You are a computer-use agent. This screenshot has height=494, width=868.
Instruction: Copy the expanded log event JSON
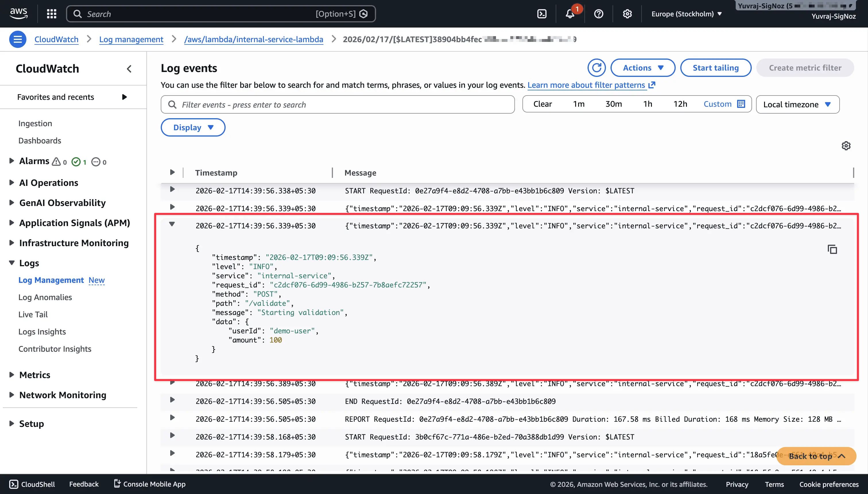click(x=832, y=249)
